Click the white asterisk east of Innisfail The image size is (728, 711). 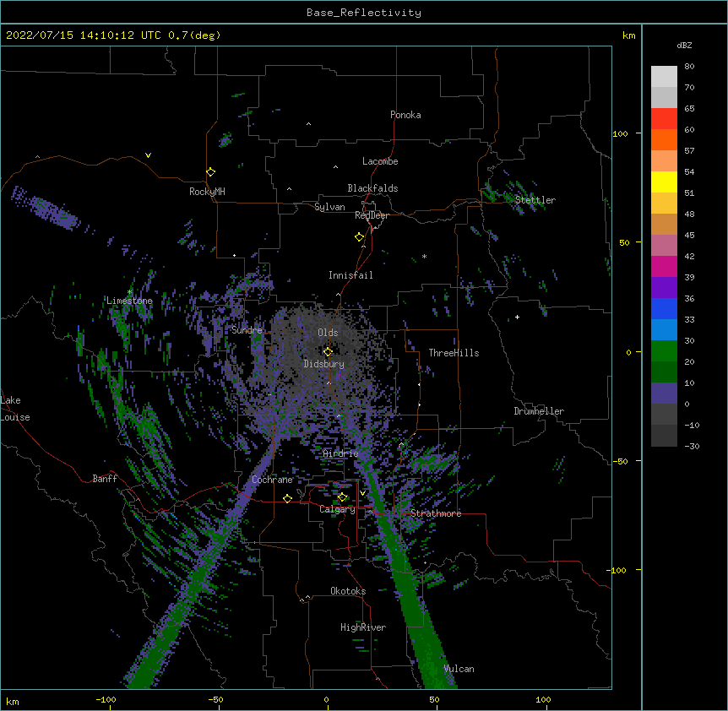click(x=424, y=256)
